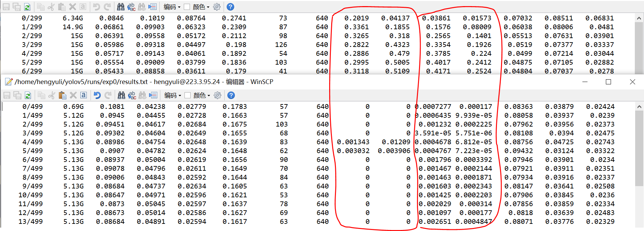
Task: Click epoch label 10/499 in results.txt editor
Action: (x=31, y=195)
